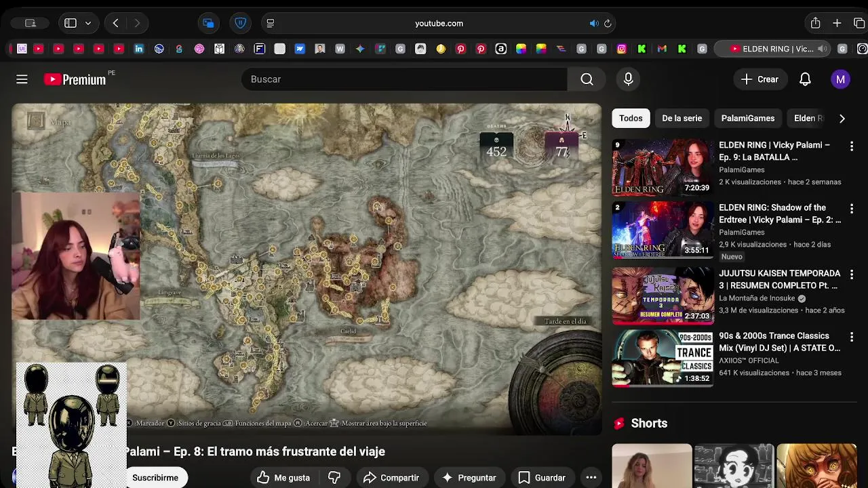This screenshot has width=868, height=488.
Task: Toggle Safari sidebar button
Action: (71, 23)
